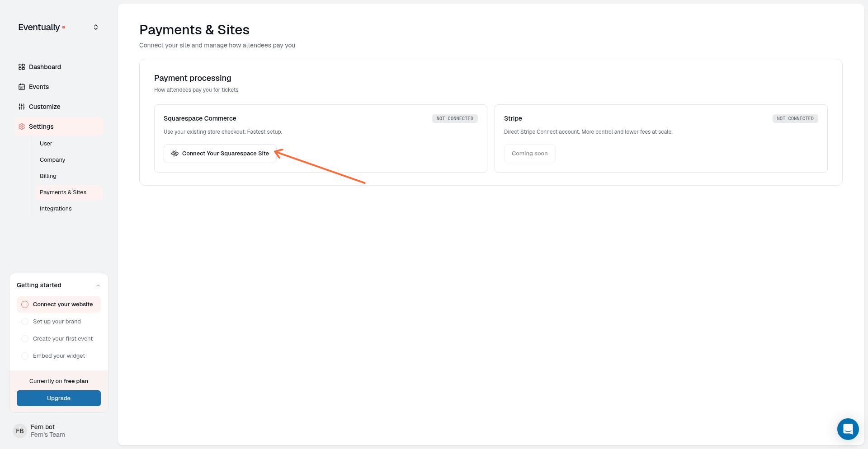Click the Payment processing heading
The image size is (868, 449).
(193, 78)
